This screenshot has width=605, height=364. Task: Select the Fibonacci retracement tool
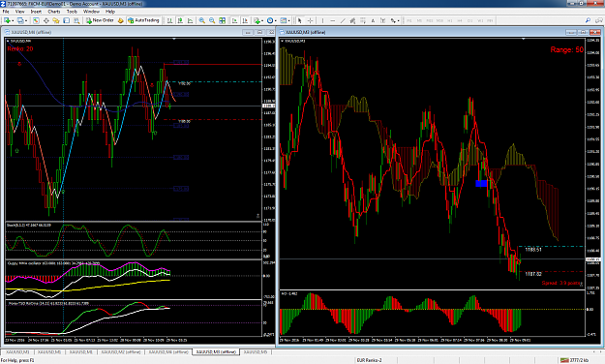[363, 20]
